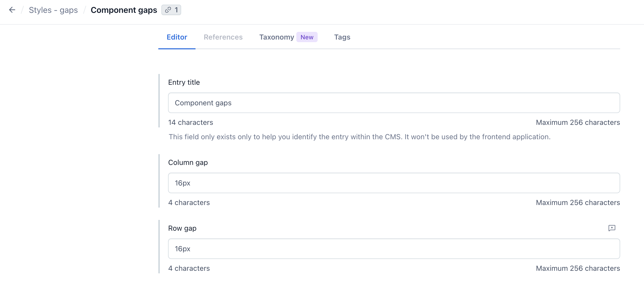The height and width of the screenshot is (298, 644).
Task: Click into the Column gap input
Action: click(394, 183)
